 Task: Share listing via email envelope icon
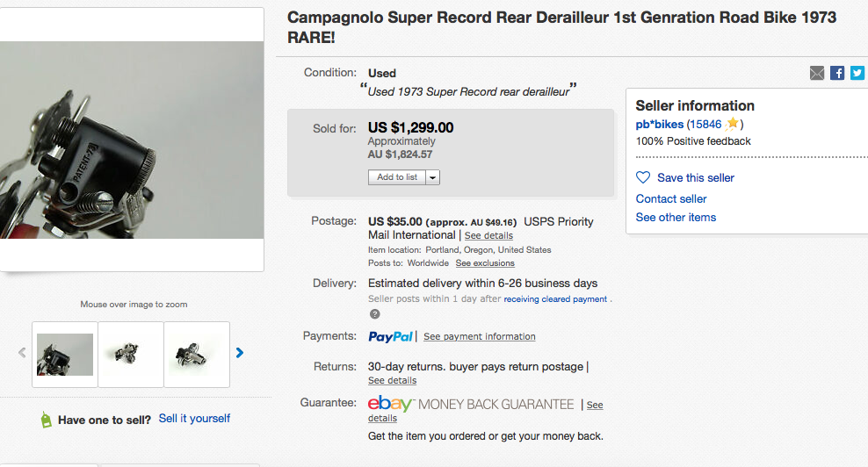(x=816, y=73)
